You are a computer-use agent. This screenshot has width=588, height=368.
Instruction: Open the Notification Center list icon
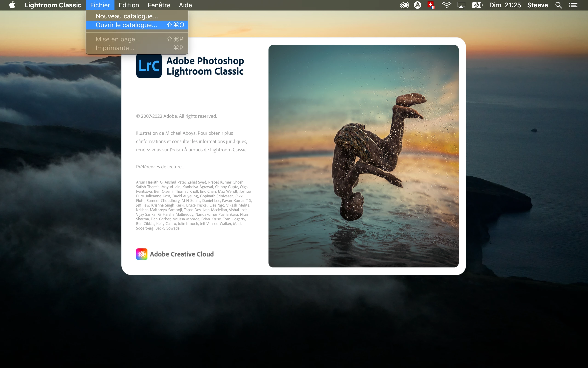click(573, 5)
